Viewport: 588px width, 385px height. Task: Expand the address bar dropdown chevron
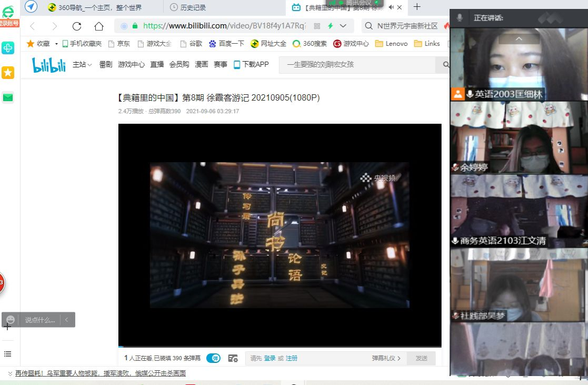tap(343, 26)
